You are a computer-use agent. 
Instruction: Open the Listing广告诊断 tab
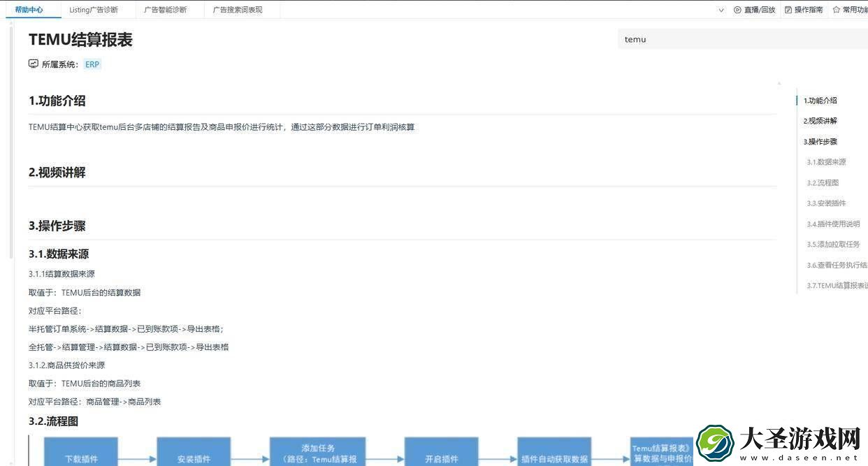94,10
